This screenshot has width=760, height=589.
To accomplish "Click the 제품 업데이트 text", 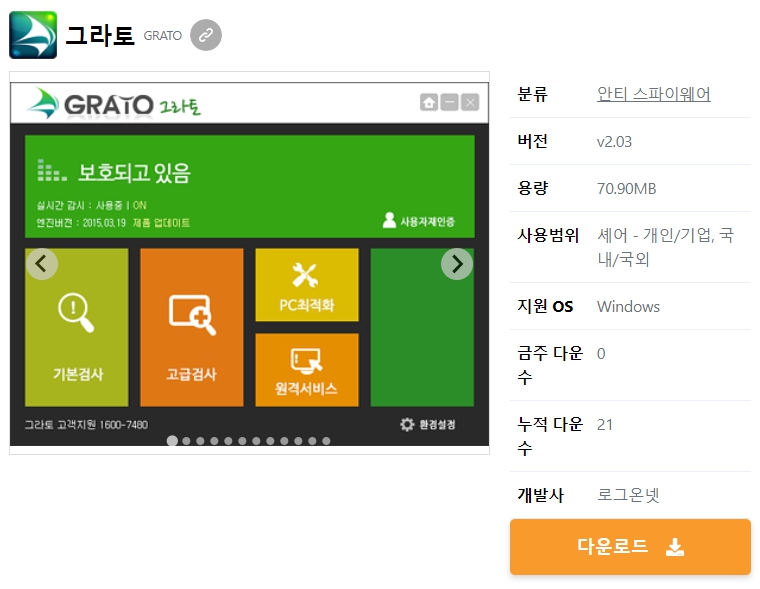I will [161, 223].
